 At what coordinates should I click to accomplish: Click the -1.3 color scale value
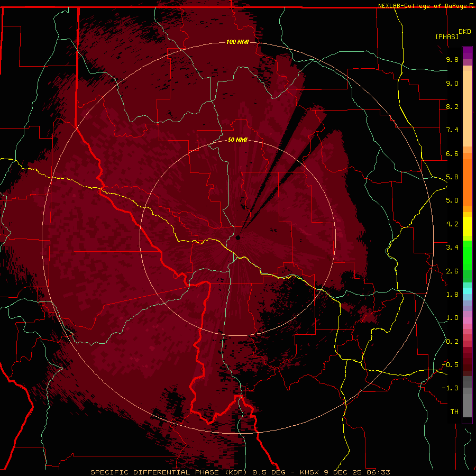tap(450, 388)
